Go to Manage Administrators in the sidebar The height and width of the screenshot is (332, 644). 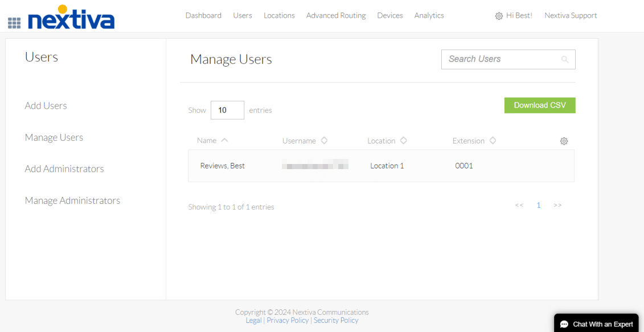click(x=72, y=200)
